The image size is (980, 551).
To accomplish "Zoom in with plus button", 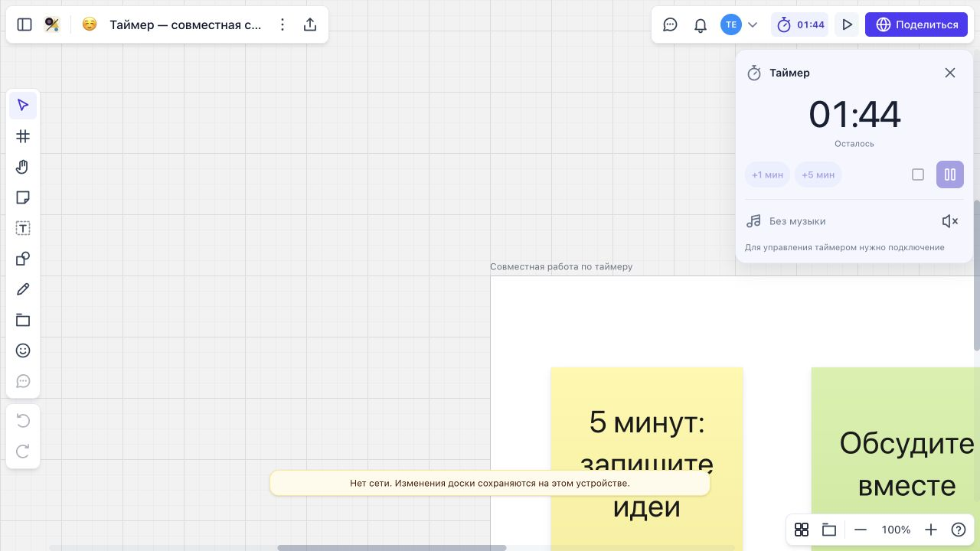I will point(931,530).
